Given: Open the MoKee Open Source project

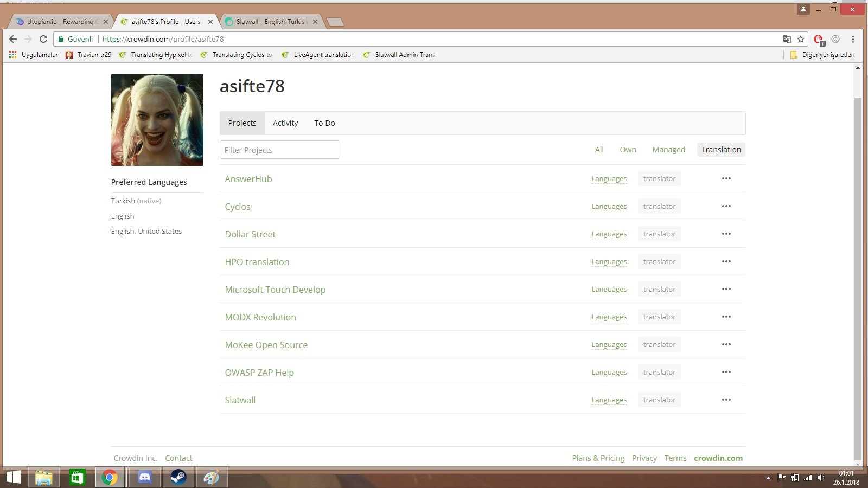Looking at the screenshot, I should tap(266, 345).
